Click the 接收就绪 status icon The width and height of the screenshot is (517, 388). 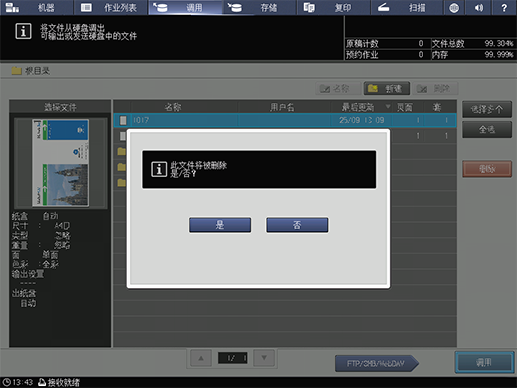pos(42,382)
